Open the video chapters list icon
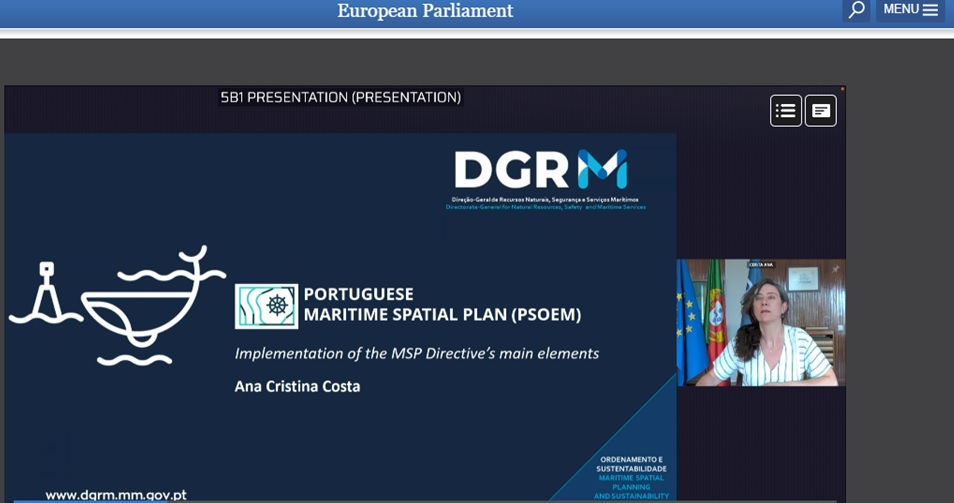The width and height of the screenshot is (954, 503). click(x=785, y=111)
